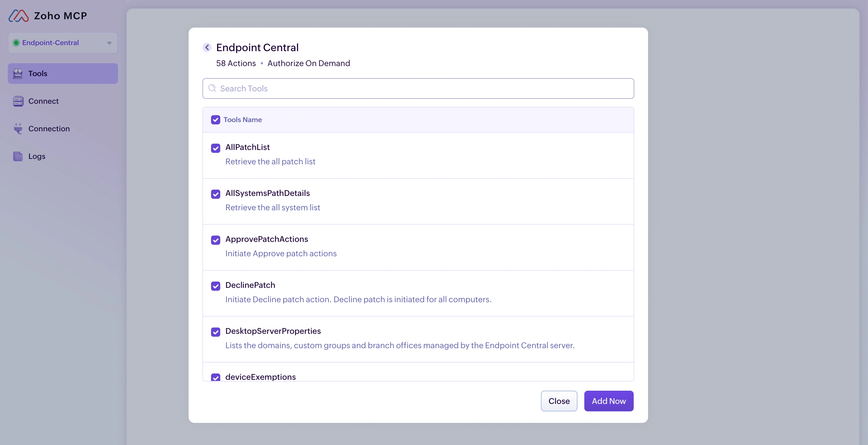The height and width of the screenshot is (445, 868).
Task: Click the Authorize On Demand text
Action: 309,63
